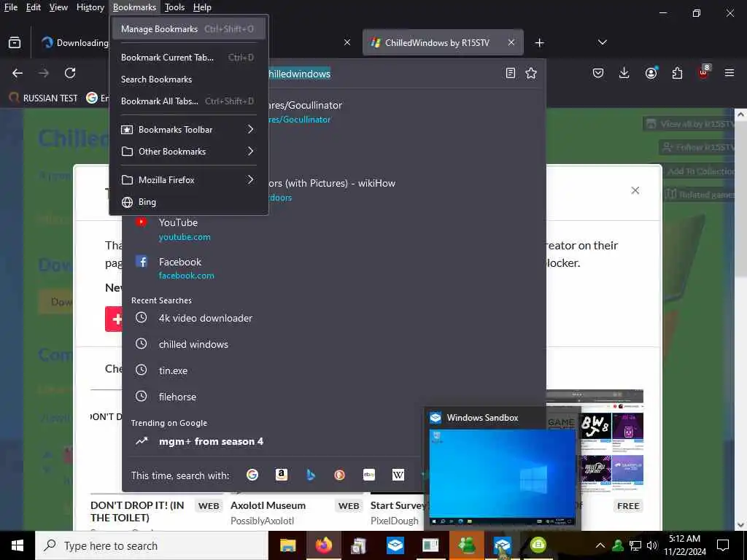
Task: Open the Firefox account avatar icon
Action: tap(651, 73)
